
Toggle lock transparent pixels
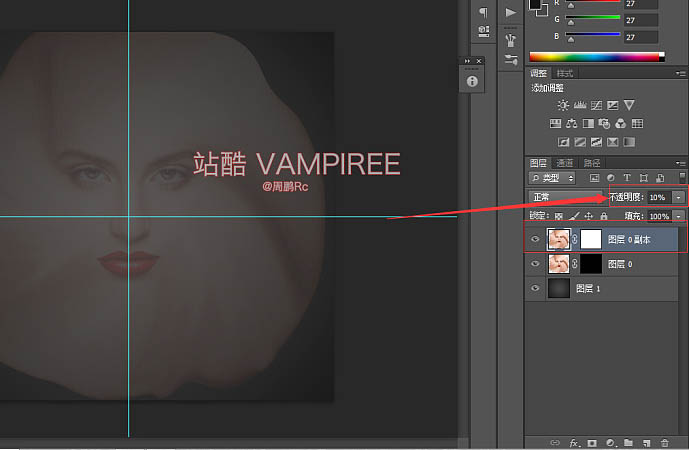(x=558, y=216)
